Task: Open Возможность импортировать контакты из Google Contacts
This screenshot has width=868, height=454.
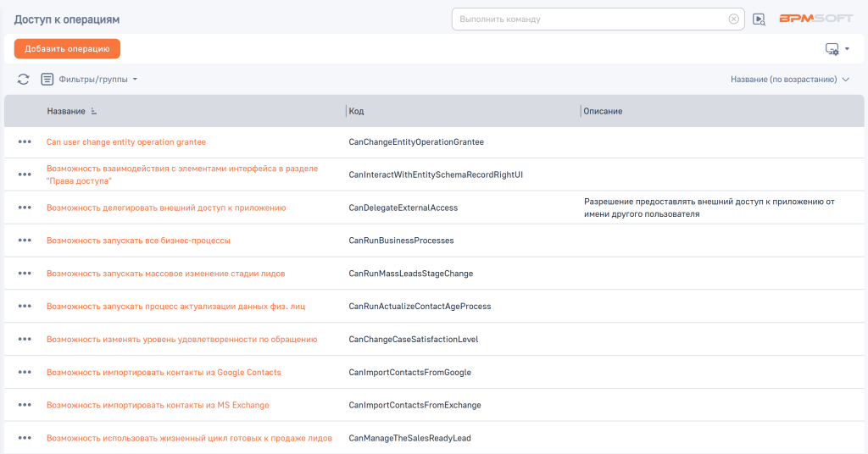Action: pyautogui.click(x=164, y=372)
